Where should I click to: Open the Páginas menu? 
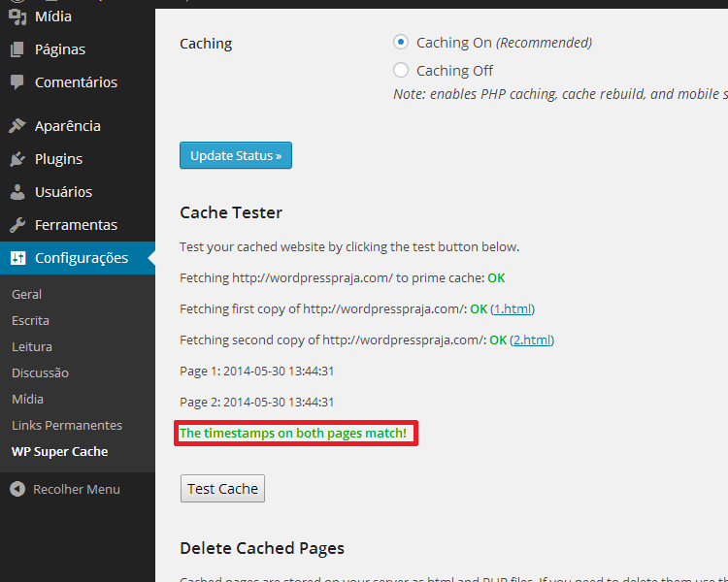click(x=78, y=49)
